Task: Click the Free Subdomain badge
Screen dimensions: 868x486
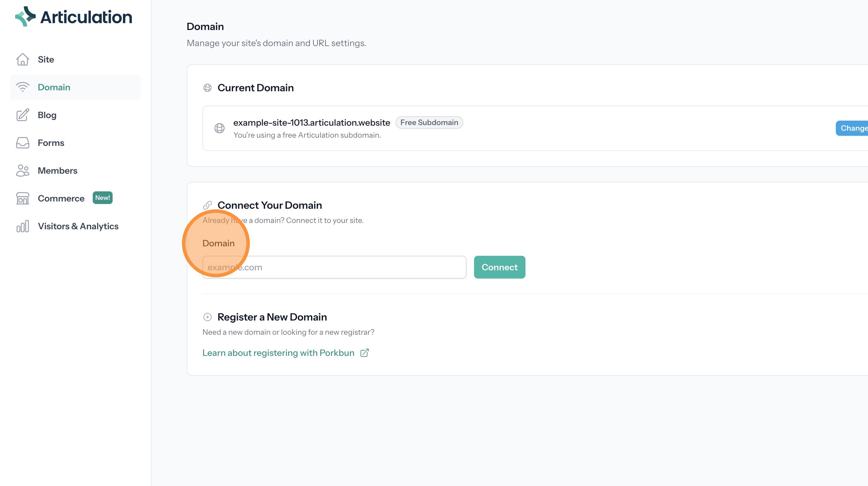Action: click(x=429, y=123)
